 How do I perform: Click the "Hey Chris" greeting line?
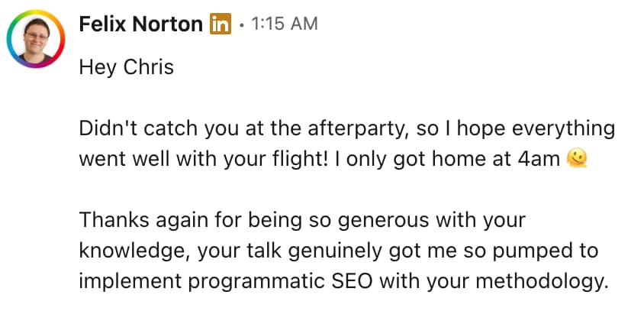tap(126, 67)
